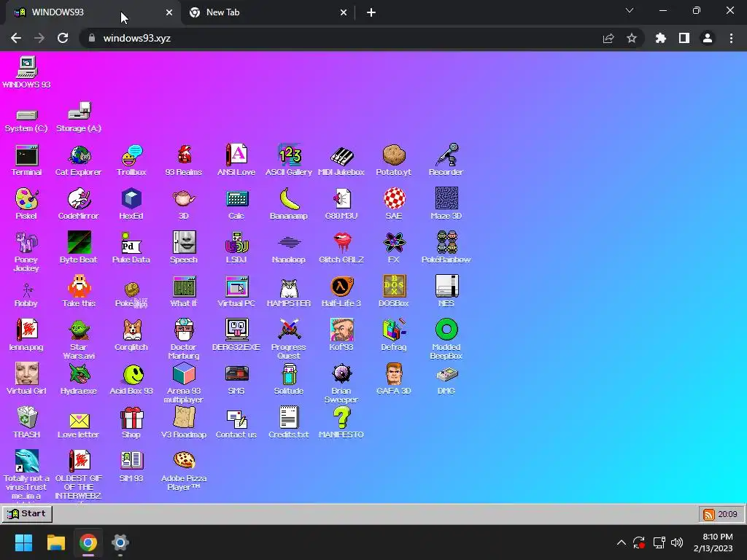
Task: Launch Doctor Marburg icon
Action: (184, 339)
